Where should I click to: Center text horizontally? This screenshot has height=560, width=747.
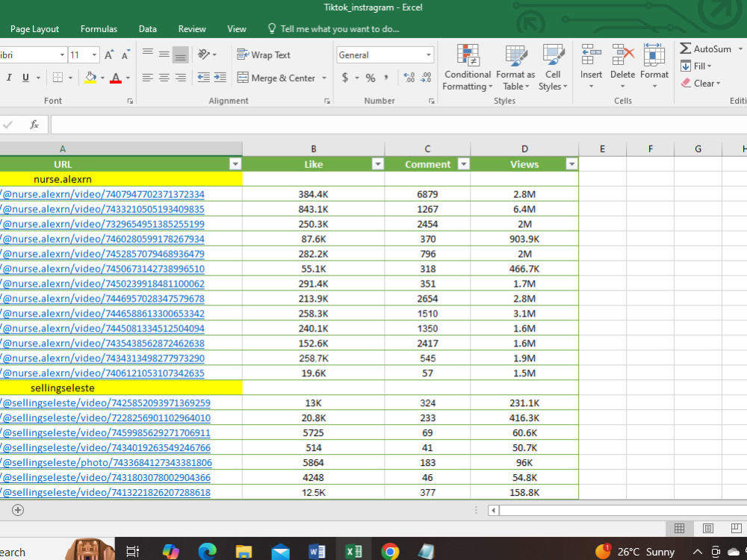[x=164, y=78]
